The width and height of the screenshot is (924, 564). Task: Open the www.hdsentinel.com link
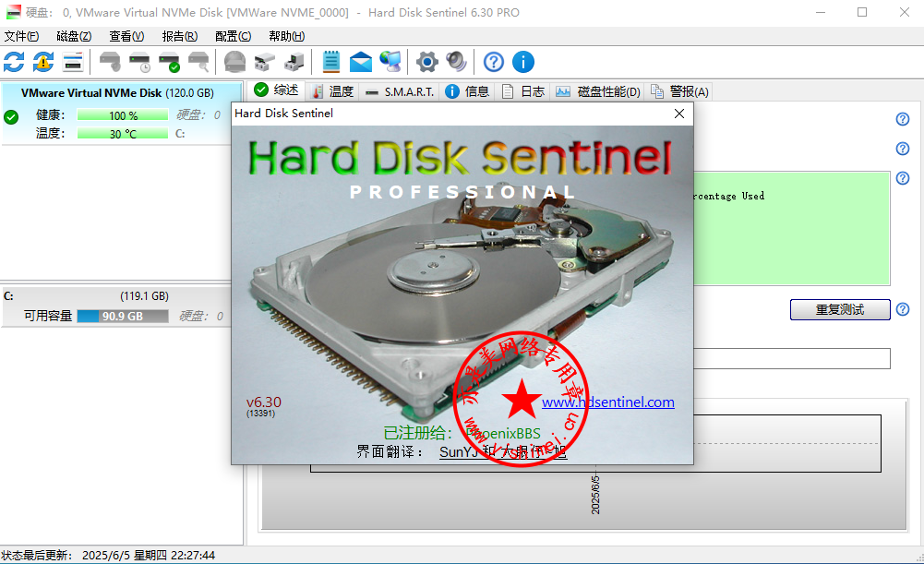click(608, 402)
